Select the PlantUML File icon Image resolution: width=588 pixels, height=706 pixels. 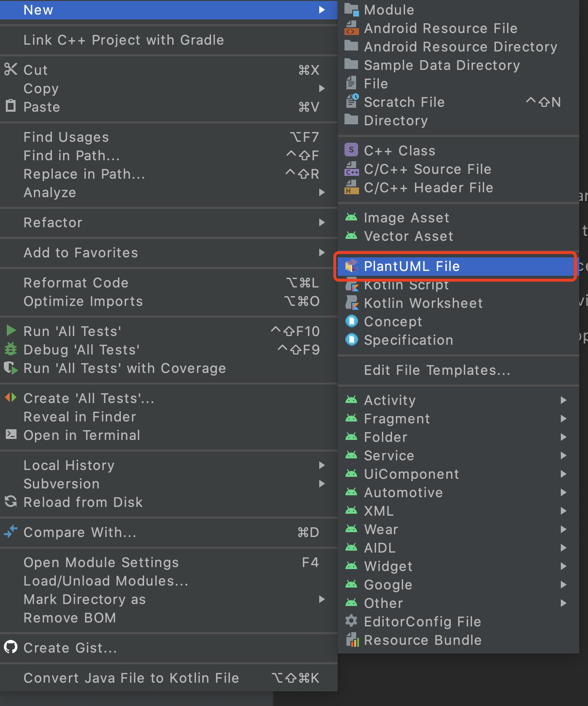351,266
